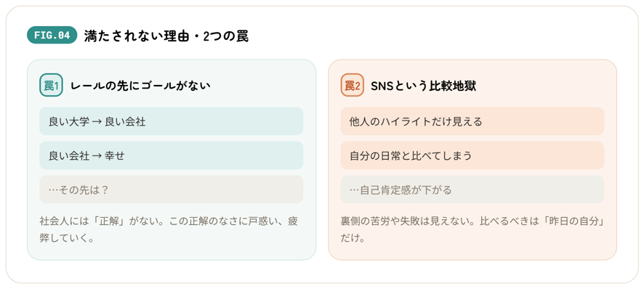Select the 良い大学 → 良い会社 row
644x289 pixels.
[x=172, y=121]
